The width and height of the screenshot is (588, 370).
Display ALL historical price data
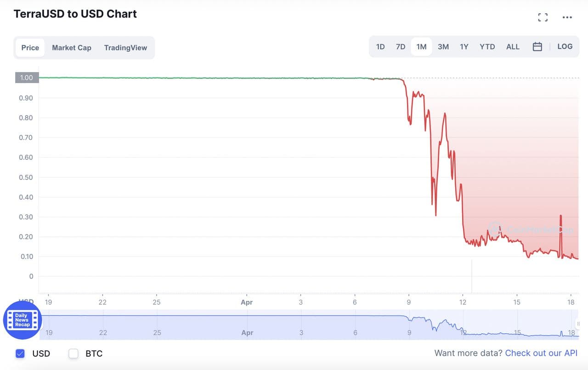[x=513, y=47]
